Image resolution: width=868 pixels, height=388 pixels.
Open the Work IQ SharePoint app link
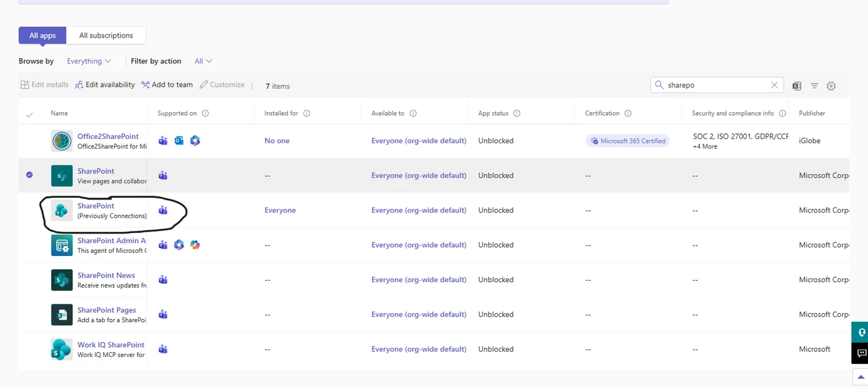(x=111, y=345)
